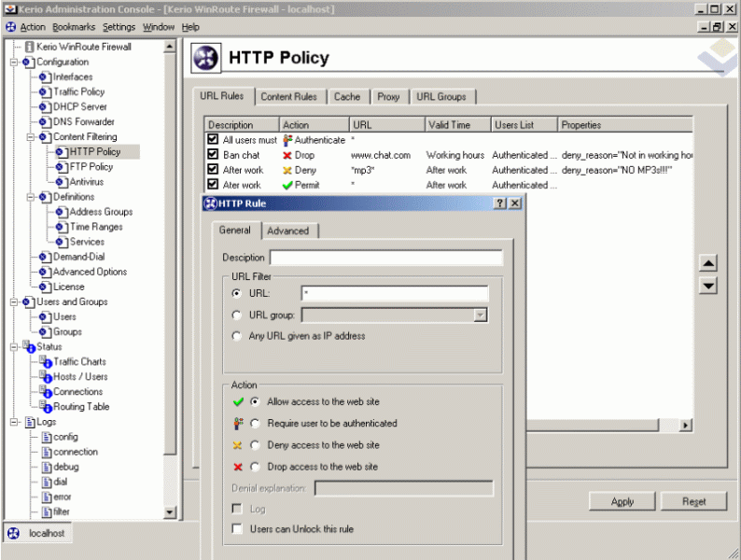Choose 'Require user to be authenticated' option
This screenshot has width=741, height=560.
(255, 424)
